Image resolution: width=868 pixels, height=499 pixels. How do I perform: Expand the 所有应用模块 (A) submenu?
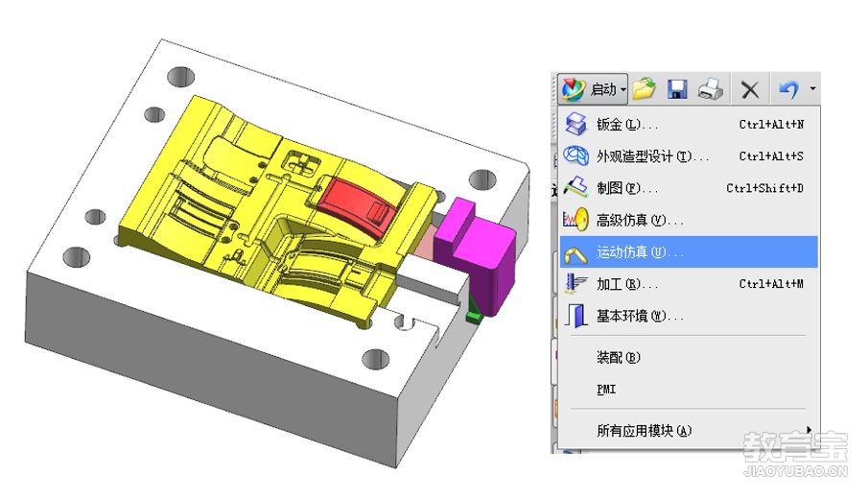click(689, 430)
